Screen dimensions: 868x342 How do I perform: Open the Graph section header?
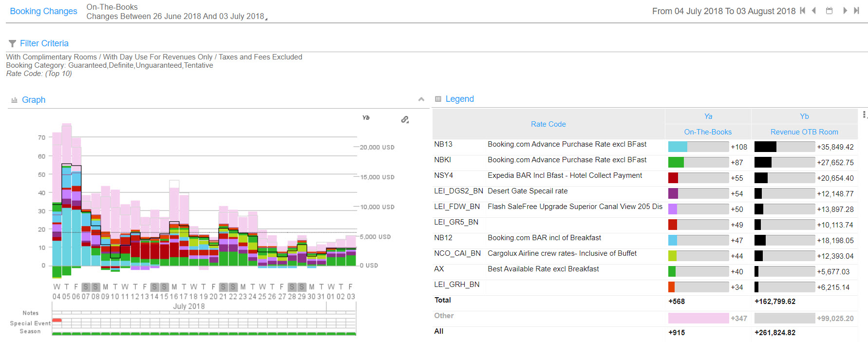[34, 100]
